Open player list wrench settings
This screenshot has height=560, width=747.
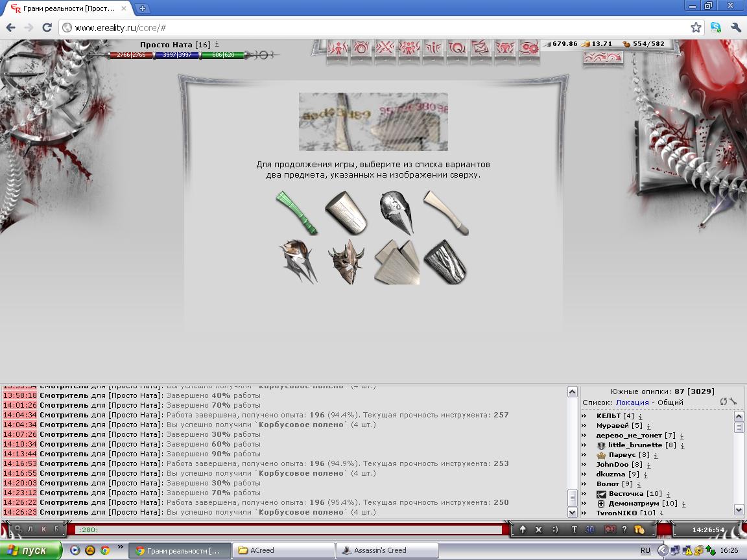click(x=733, y=402)
